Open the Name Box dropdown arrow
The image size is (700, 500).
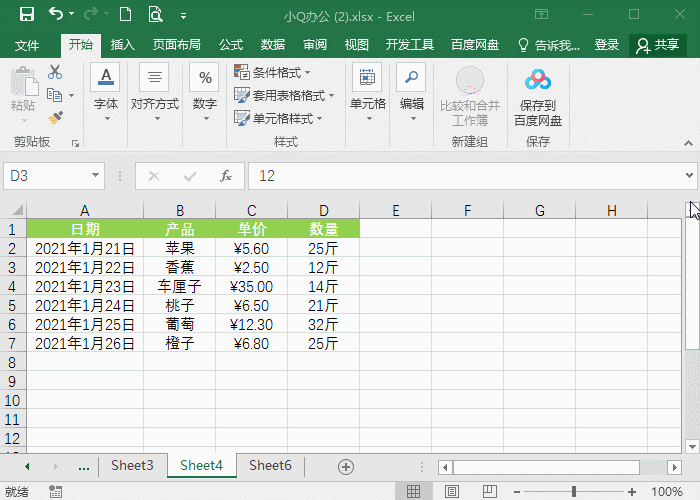95,175
